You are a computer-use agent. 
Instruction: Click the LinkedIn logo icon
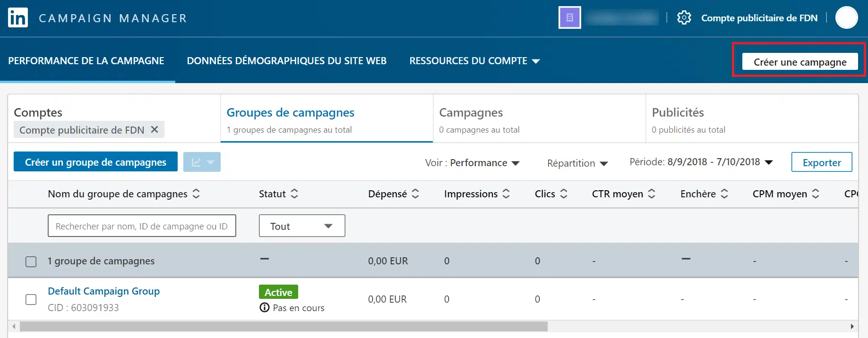tap(18, 18)
